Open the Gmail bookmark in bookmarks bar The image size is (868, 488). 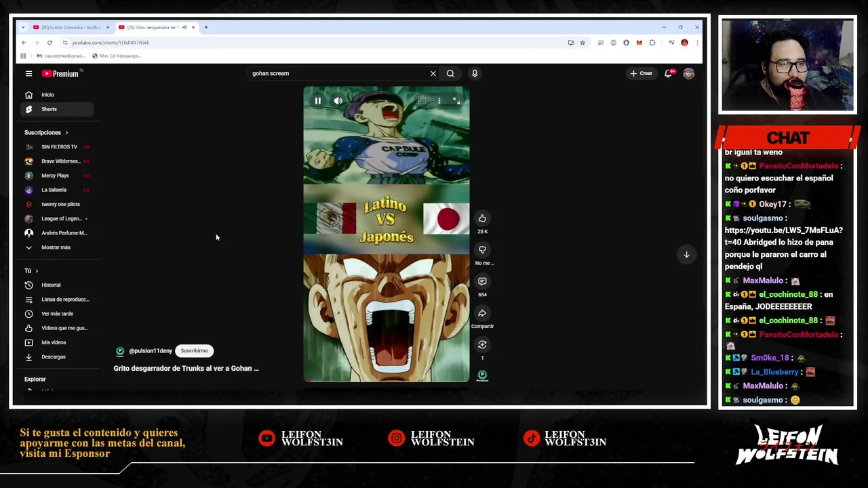[61, 56]
